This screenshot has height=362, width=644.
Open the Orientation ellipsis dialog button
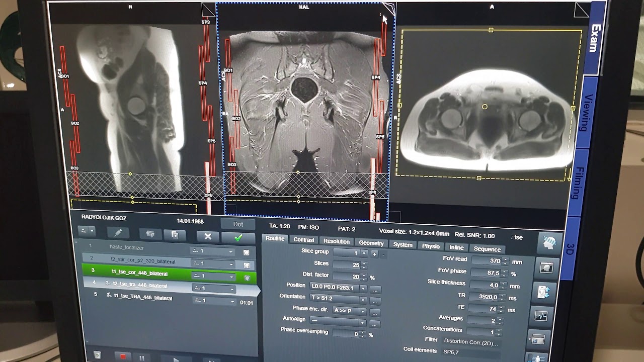coord(375,301)
